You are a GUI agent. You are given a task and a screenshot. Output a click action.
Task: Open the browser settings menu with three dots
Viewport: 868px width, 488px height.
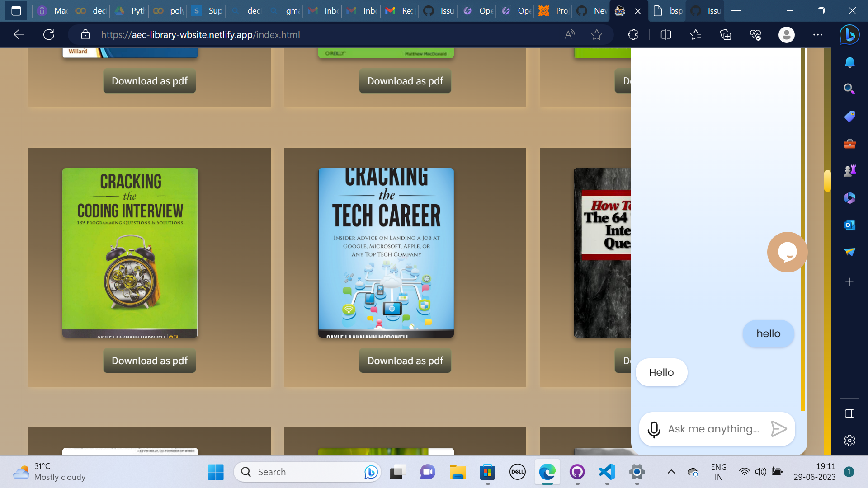817,34
